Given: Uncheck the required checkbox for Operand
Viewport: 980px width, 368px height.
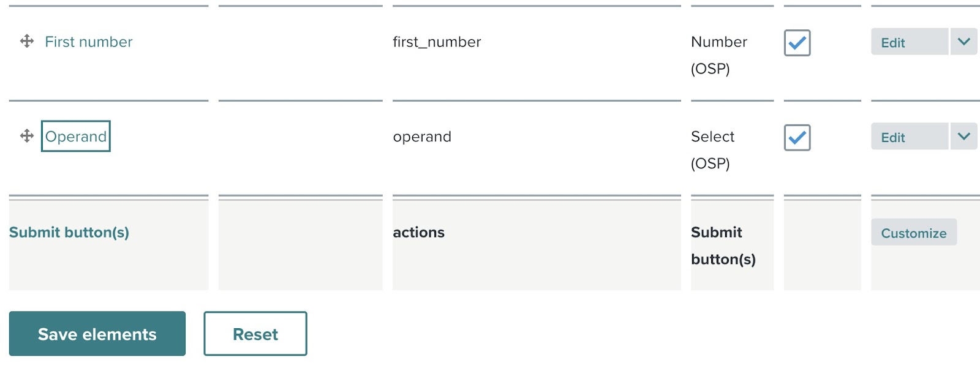Looking at the screenshot, I should point(797,138).
